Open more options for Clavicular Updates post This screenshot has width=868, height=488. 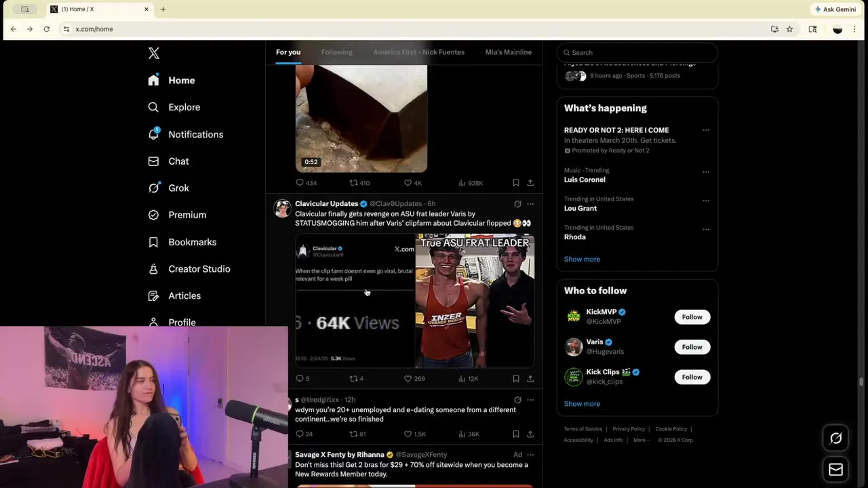pyautogui.click(x=530, y=203)
